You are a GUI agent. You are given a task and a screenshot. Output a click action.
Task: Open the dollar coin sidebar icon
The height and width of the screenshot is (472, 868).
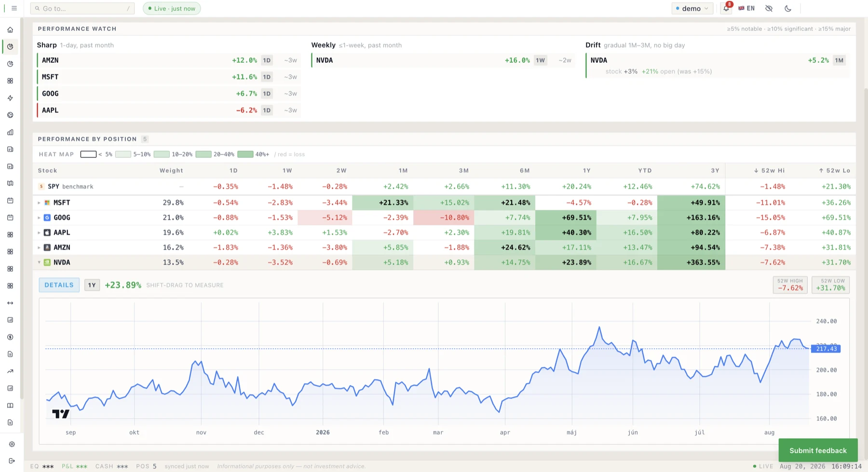point(10,337)
